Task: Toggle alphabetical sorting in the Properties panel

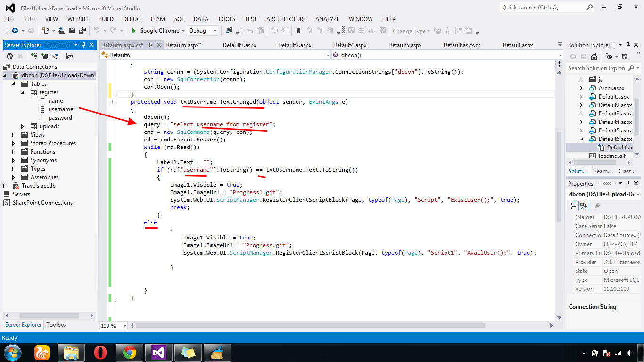Action: 584,206
